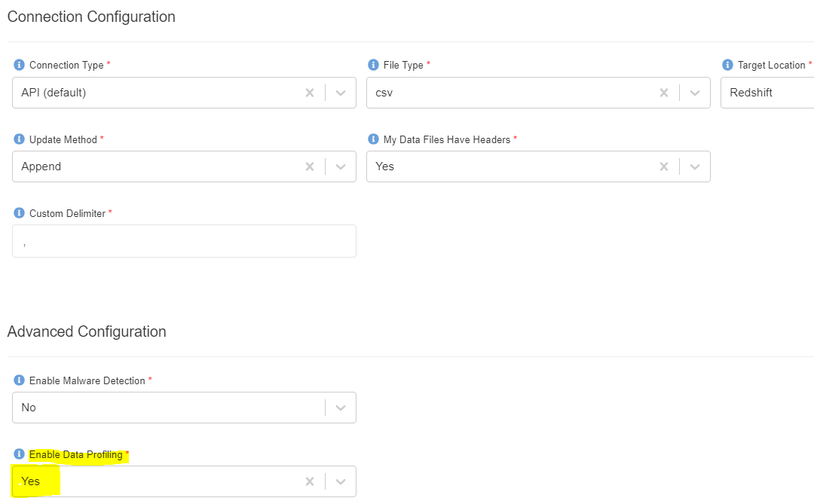Image resolution: width=814 pixels, height=504 pixels.
Task: Open the Target Location Redshift combo box
Action: coord(767,93)
